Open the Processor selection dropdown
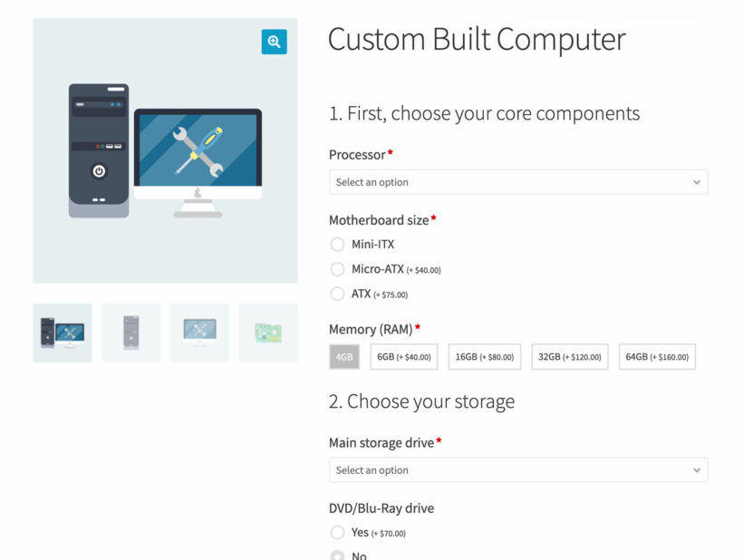 click(518, 182)
